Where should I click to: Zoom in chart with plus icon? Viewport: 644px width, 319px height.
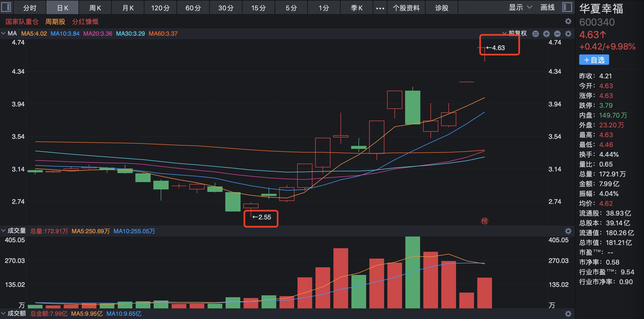pos(546,34)
